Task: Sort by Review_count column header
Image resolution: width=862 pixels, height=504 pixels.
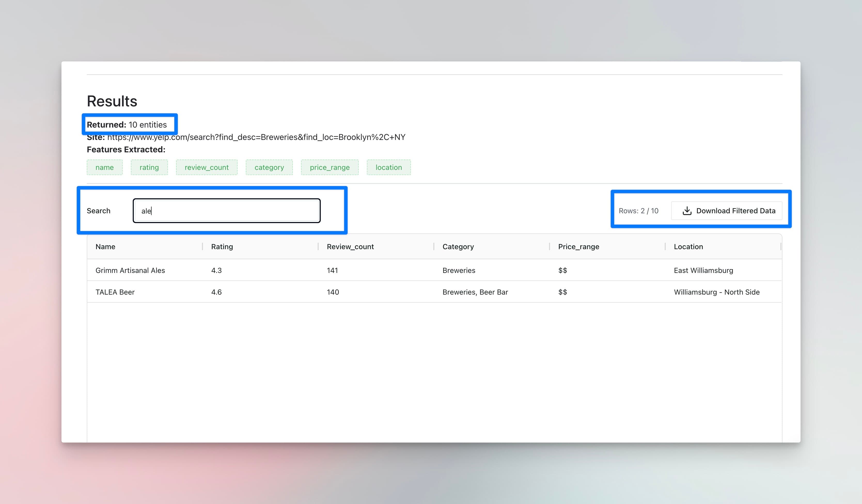Action: 350,247
